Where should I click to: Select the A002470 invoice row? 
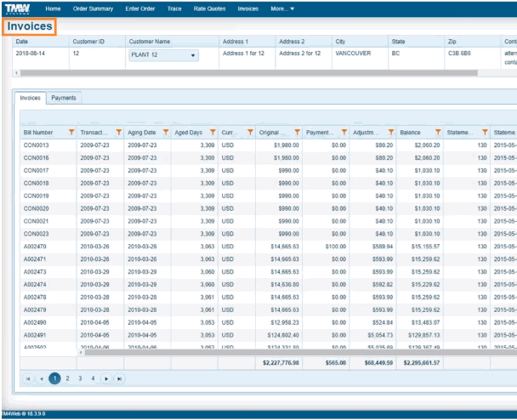coord(36,247)
